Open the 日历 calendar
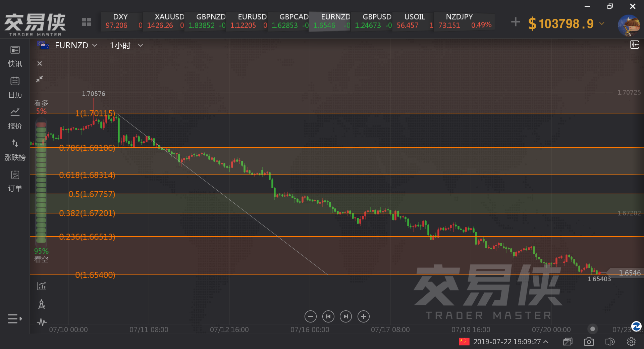Image resolution: width=644 pixels, height=349 pixels. [x=15, y=87]
